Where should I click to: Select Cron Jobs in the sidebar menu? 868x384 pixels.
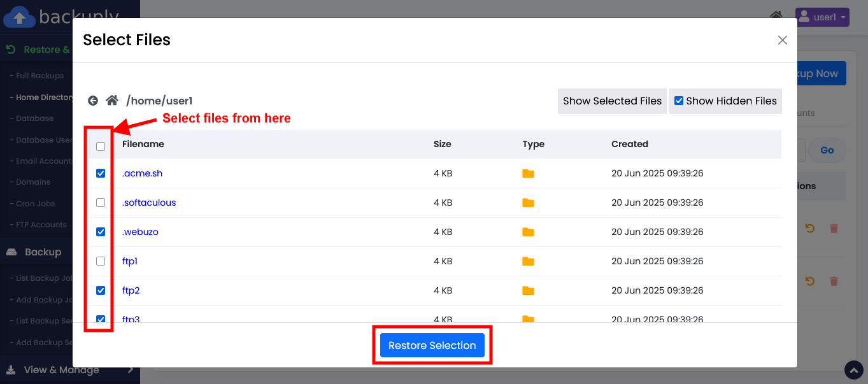tap(35, 204)
